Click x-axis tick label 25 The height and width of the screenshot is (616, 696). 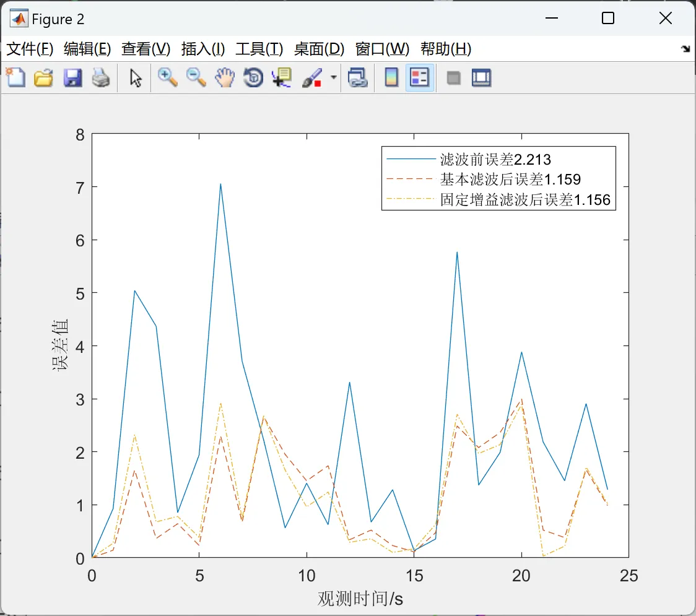coord(629,576)
